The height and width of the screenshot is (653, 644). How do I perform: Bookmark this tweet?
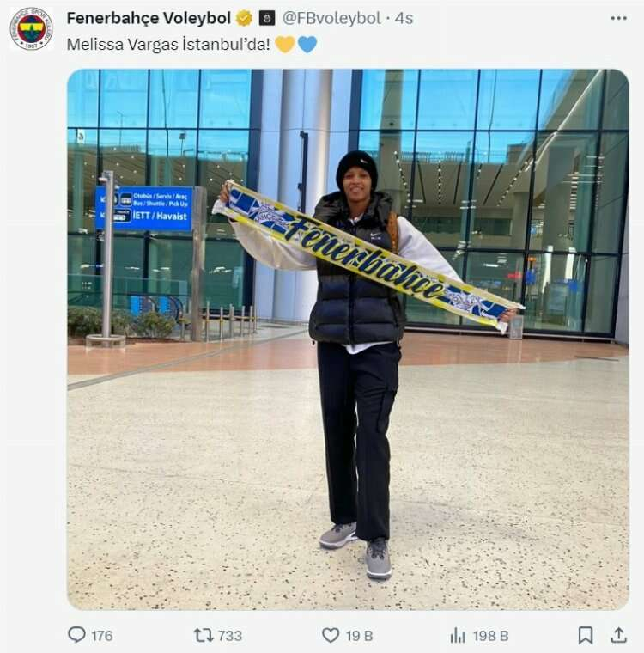586,635
